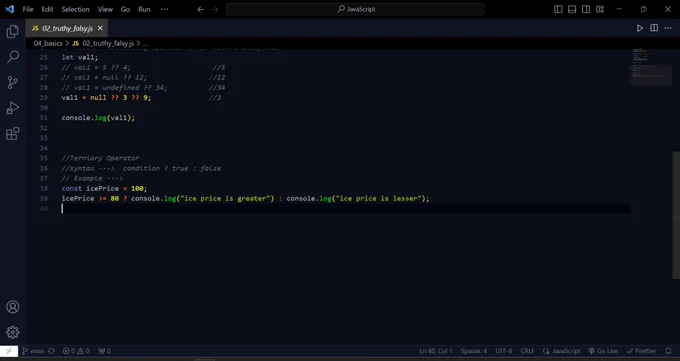Close the 02_truthy_falsy.js tab
The height and width of the screenshot is (361, 680).
pyautogui.click(x=100, y=28)
